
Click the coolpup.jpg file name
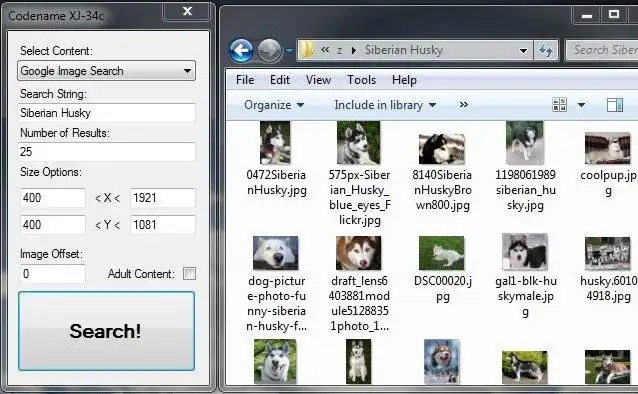[x=608, y=182]
